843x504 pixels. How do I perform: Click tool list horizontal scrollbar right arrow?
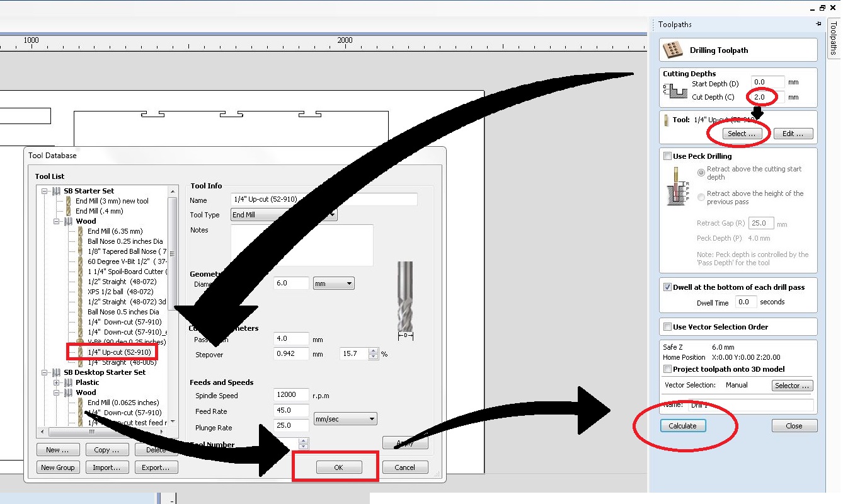tap(163, 432)
